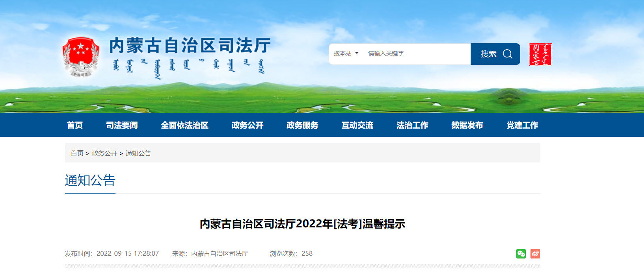
Task: Open the 政务公开 navigation menu
Action: pos(248,125)
